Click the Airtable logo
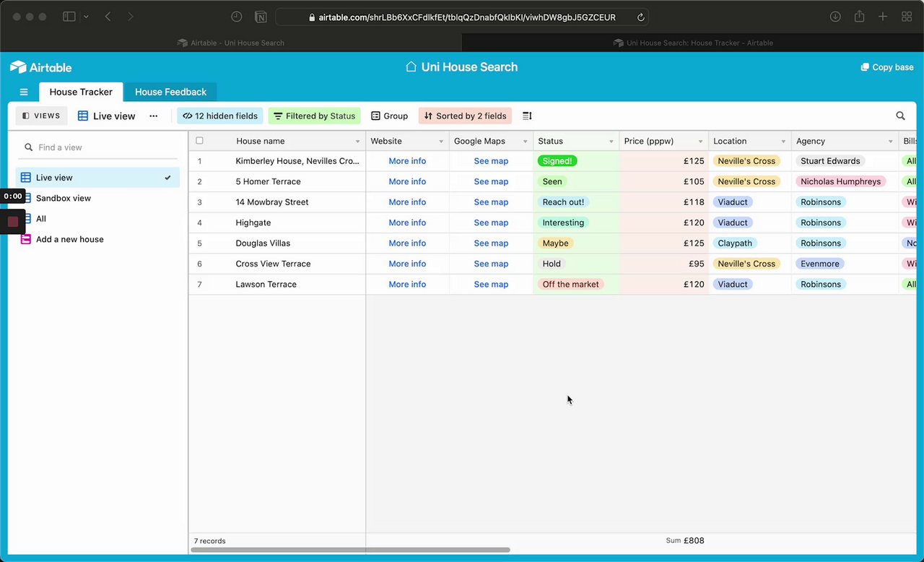The image size is (924, 562). pyautogui.click(x=40, y=67)
